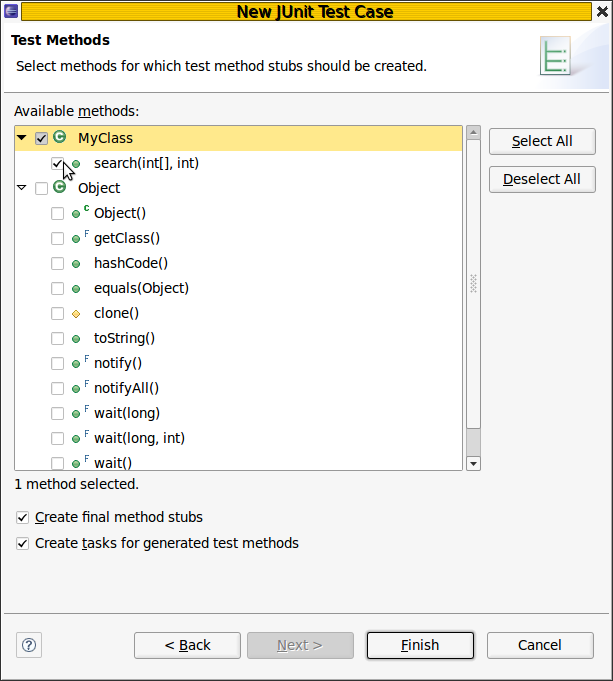
Task: Click the method icon beside wait(long, int)
Action: [80, 437]
